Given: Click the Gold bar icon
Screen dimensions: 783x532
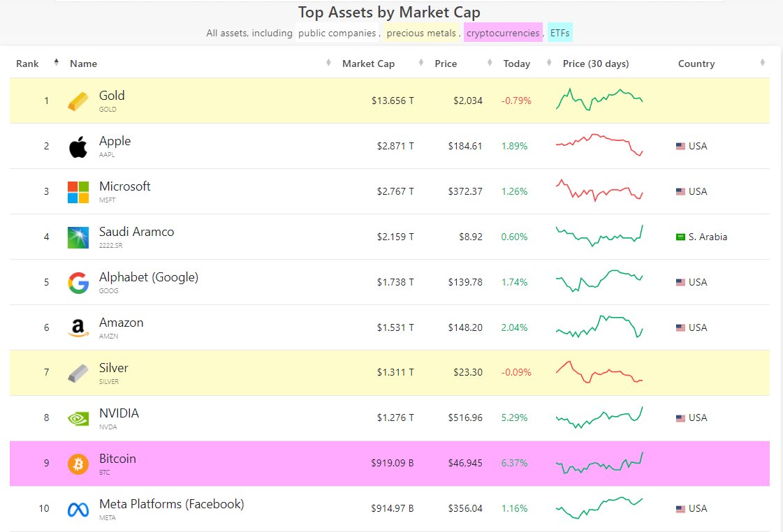Looking at the screenshot, I should coord(78,101).
